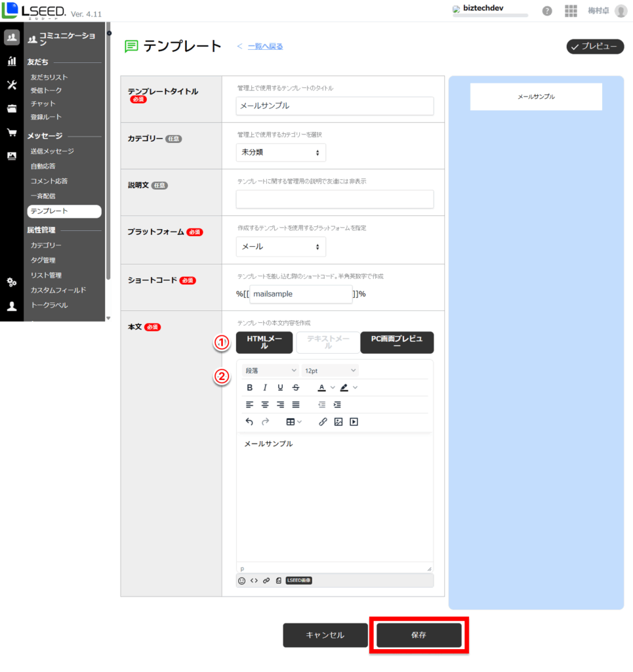Open the プラットフォーム dropdown showing メール
This screenshot has height=672, width=633.
point(281,247)
